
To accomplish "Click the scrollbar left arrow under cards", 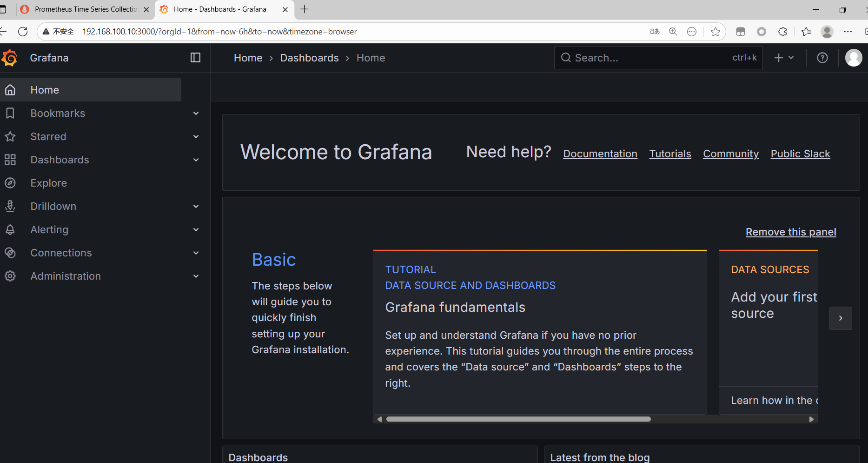I will pos(379,419).
